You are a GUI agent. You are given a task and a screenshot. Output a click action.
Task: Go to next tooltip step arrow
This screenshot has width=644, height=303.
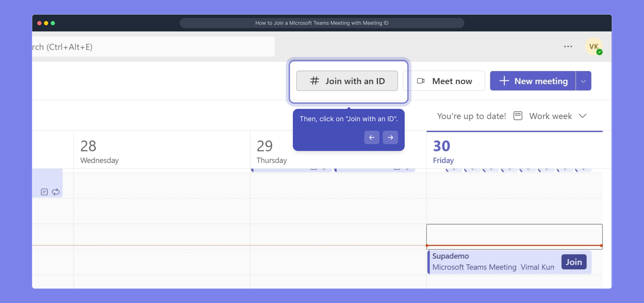[390, 137]
